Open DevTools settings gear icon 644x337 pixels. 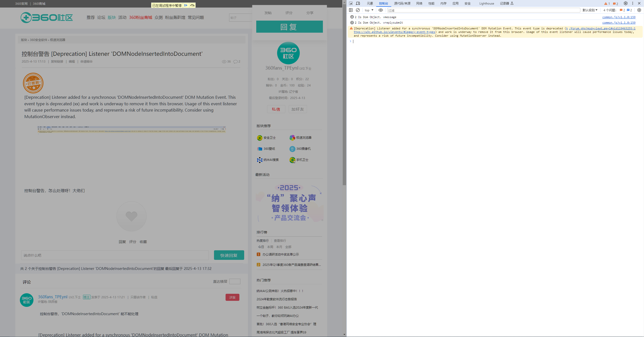pos(626,4)
